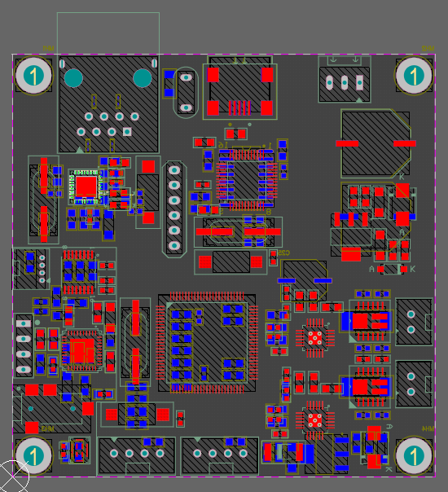Click the left large teal hole of the DIN connector
This screenshot has height=492, width=448.
pyautogui.click(x=73, y=78)
